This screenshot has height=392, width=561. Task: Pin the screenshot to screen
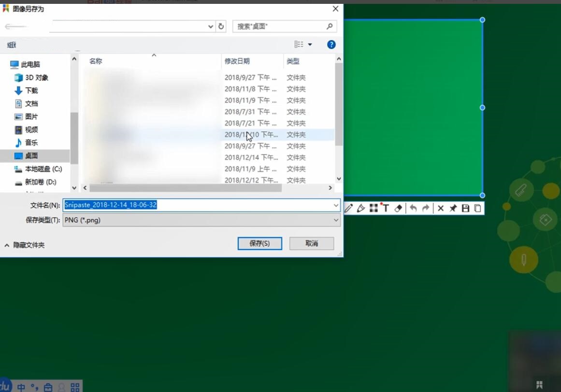pyautogui.click(x=453, y=208)
